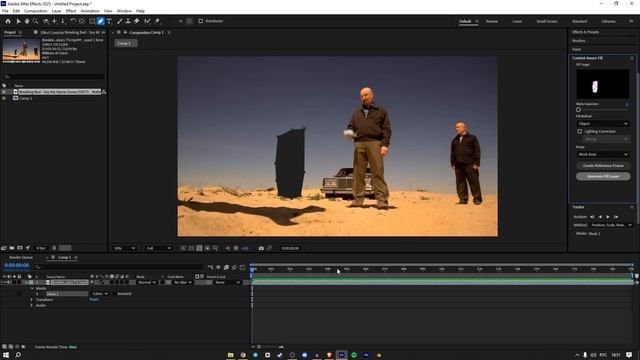Click the delete trash icon in Project panel

pos(54,248)
